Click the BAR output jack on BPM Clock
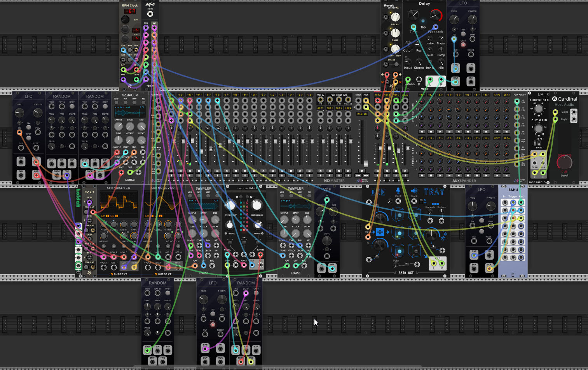The height and width of the screenshot is (370, 588). tap(124, 70)
